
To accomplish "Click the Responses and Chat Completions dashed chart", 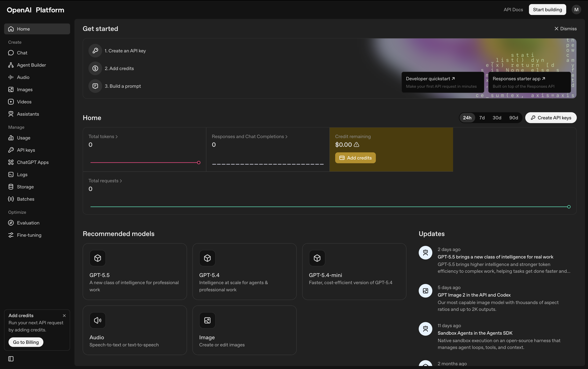I will (x=268, y=164).
